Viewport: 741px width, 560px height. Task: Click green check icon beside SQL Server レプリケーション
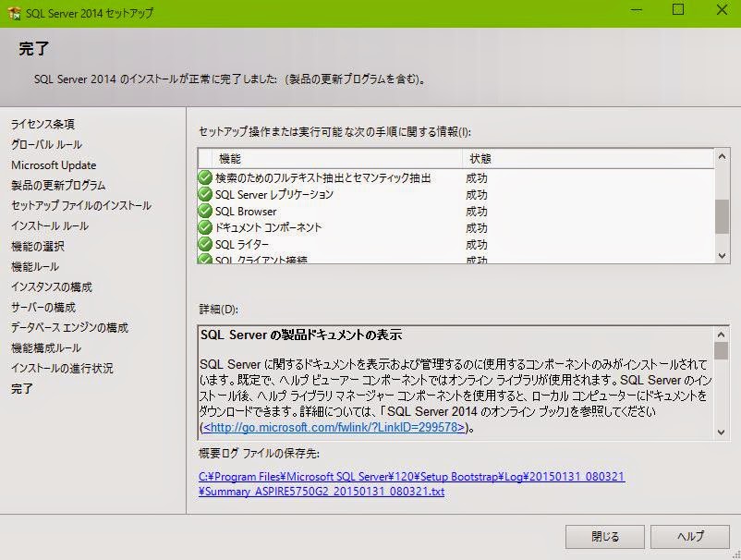205,194
